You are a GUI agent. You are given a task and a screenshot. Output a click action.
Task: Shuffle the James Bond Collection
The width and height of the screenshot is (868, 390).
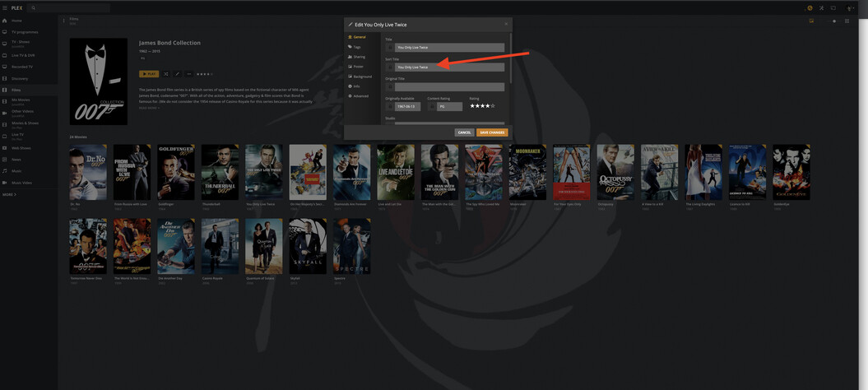coord(166,74)
